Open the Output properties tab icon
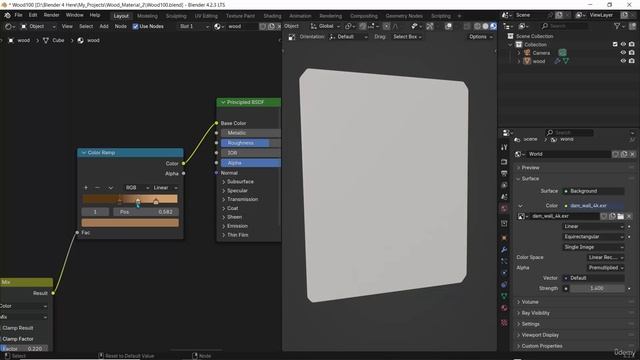This screenshot has width=640, height=360. (504, 173)
